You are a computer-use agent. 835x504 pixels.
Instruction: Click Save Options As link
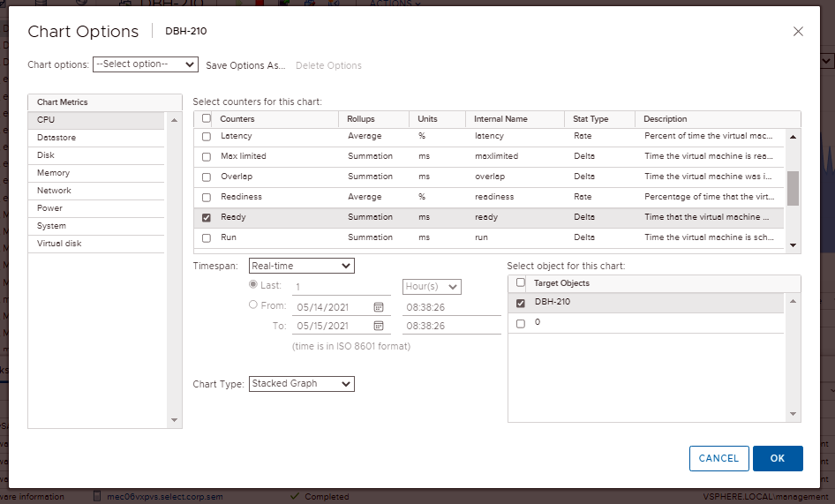[245, 65]
